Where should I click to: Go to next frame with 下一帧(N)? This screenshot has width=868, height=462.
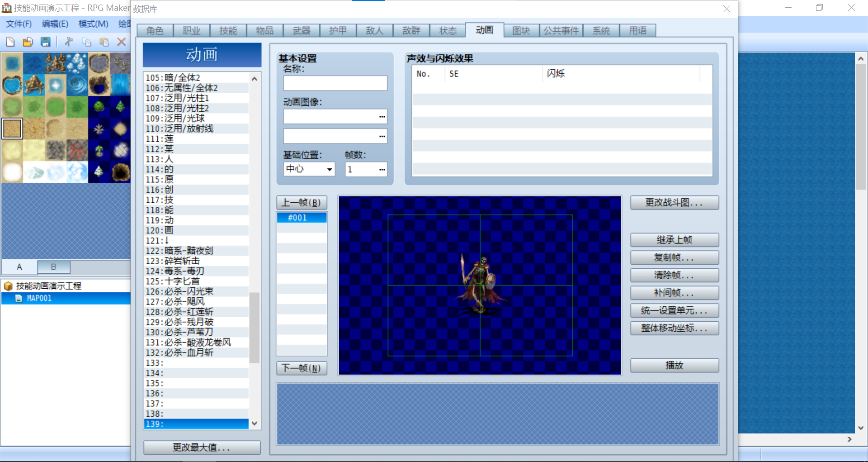[302, 368]
